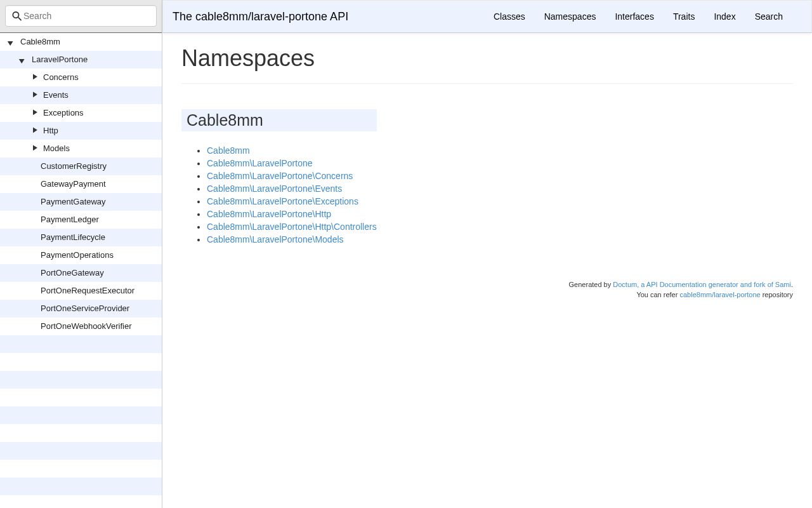
Task: Open the Search page in navbar
Action: pyautogui.click(x=769, y=17)
